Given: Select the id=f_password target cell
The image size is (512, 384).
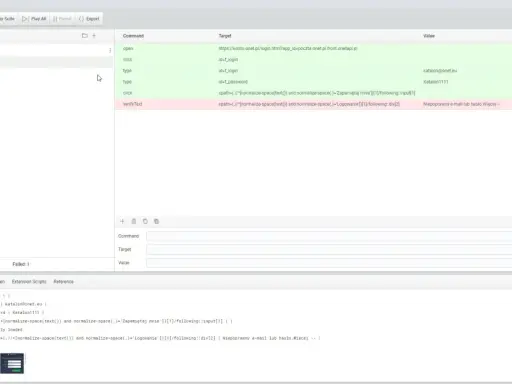Looking at the screenshot, I should pos(233,82).
